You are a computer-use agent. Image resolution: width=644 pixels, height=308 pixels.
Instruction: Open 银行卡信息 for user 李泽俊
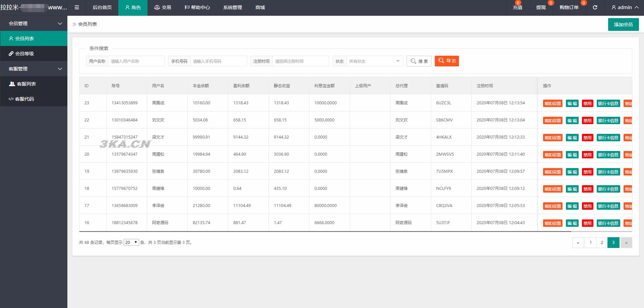click(608, 206)
